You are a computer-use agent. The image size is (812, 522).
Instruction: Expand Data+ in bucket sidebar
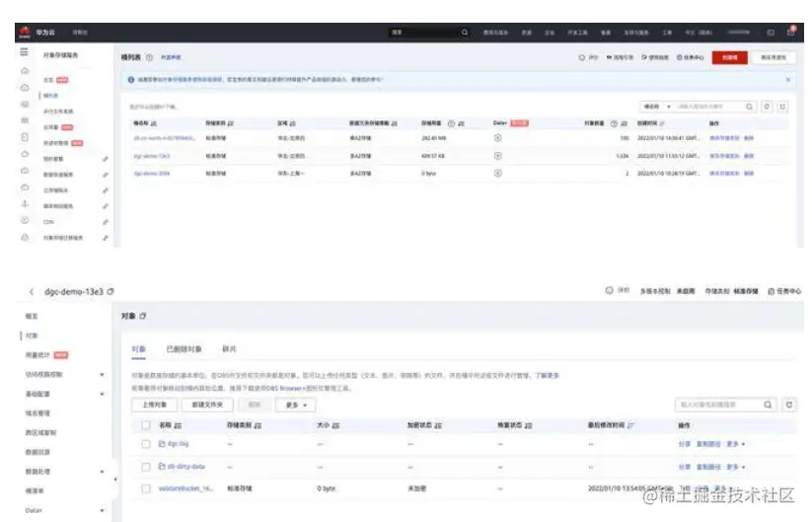point(102,510)
